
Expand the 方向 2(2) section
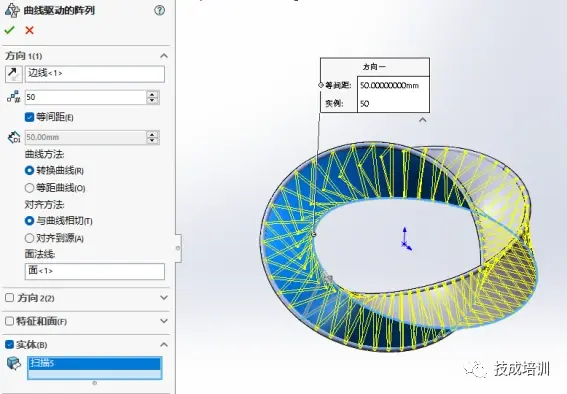pos(164,297)
